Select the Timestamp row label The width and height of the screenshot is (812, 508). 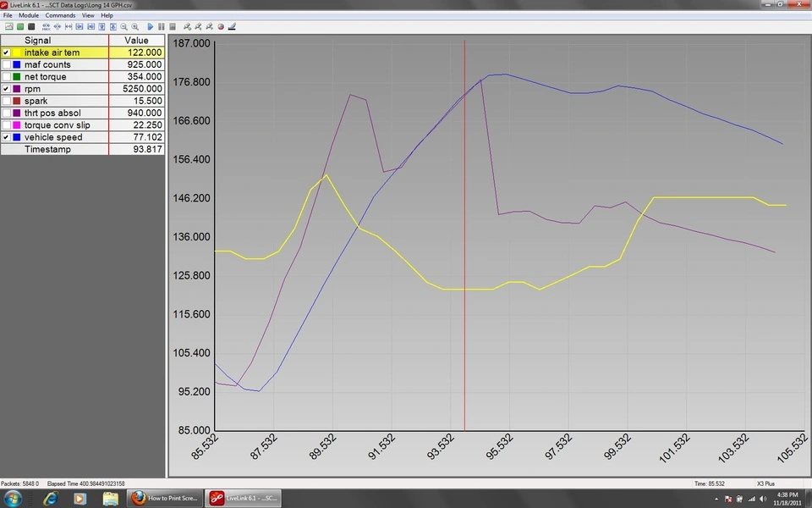click(47, 149)
